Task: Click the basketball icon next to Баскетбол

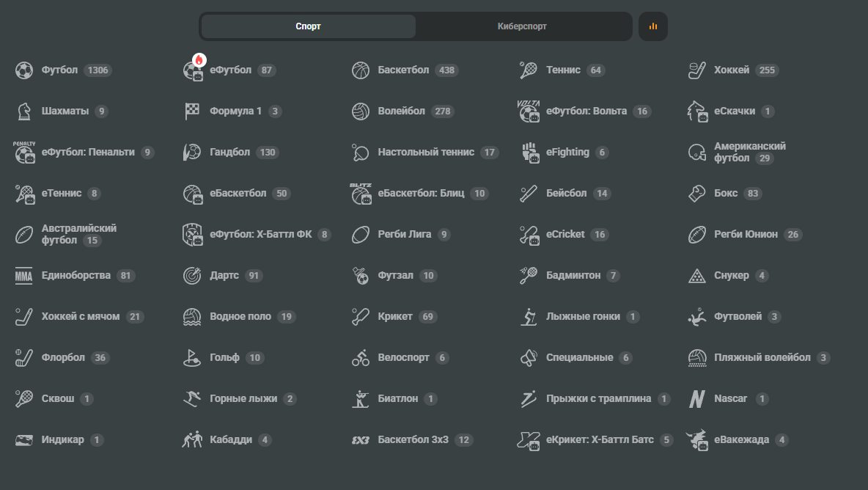Action: pos(361,70)
